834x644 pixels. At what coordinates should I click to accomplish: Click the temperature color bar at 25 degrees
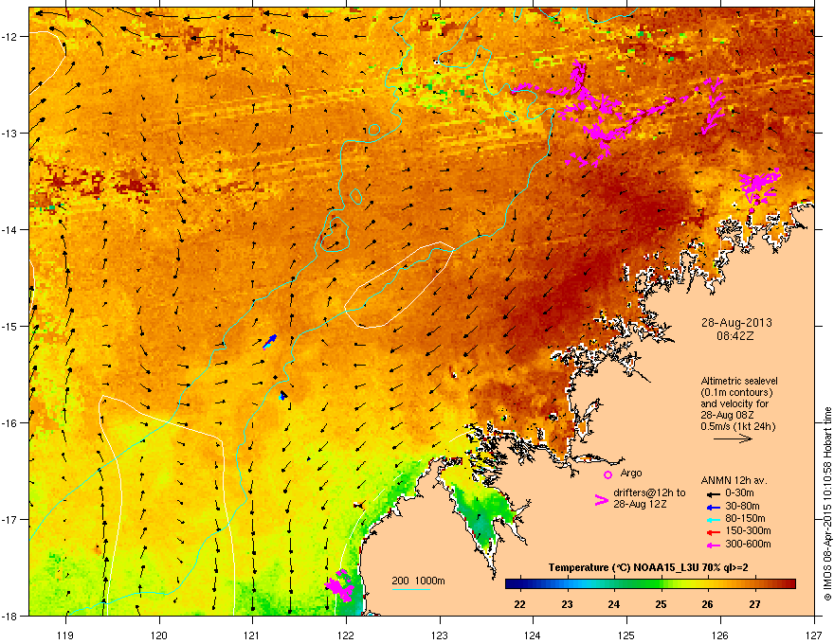[662, 584]
